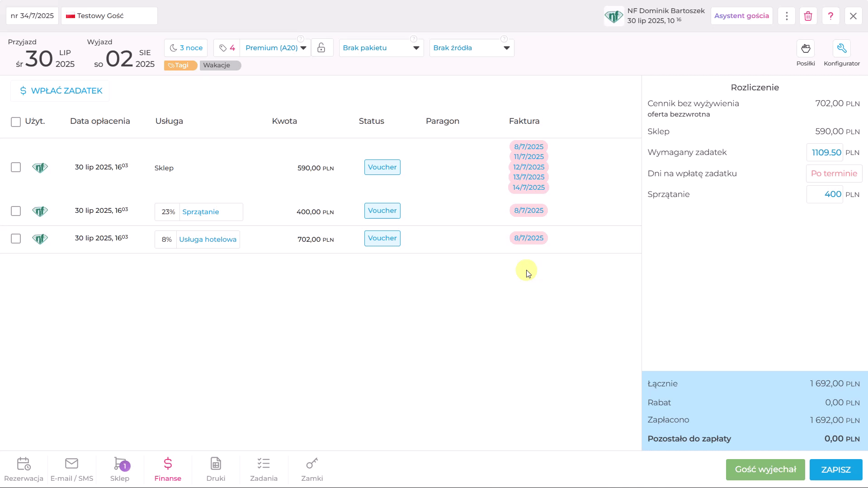
Task: Open help via the question mark icon
Action: pyautogui.click(x=830, y=16)
